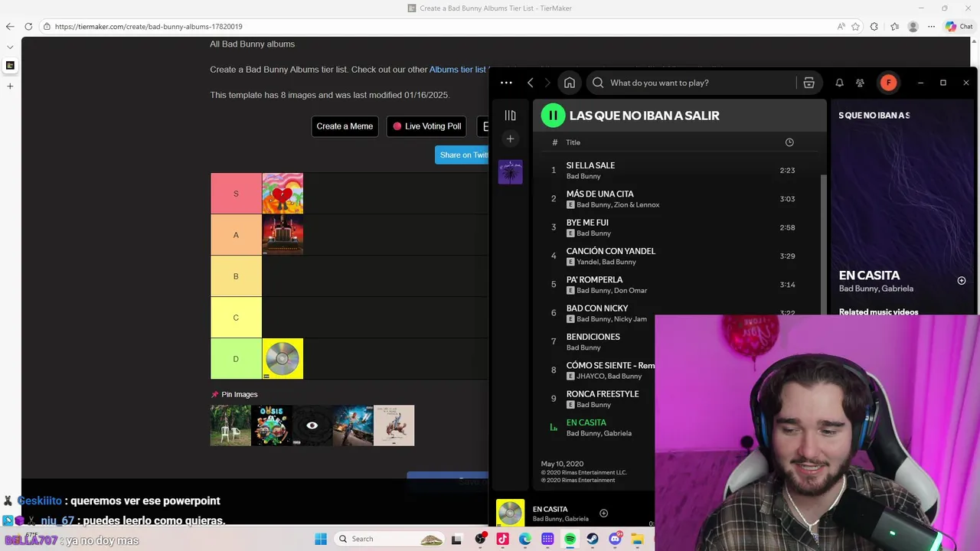
Task: Open artist Don Omar link
Action: point(630,291)
